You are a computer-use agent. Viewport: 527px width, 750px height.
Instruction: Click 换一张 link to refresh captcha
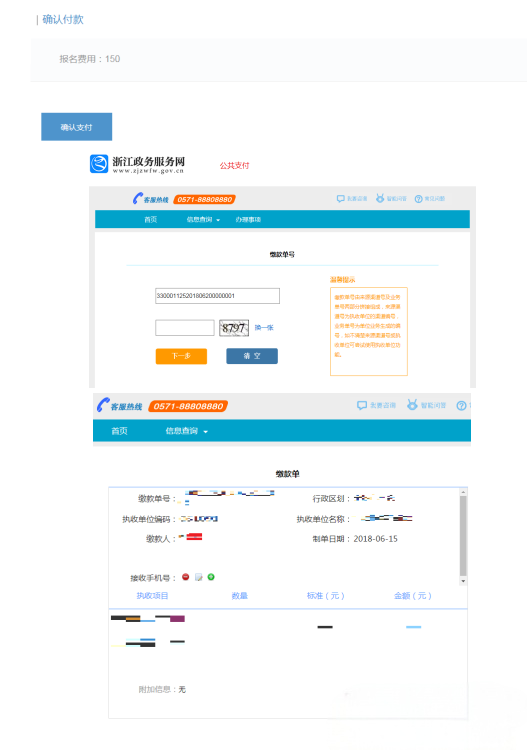pos(264,328)
